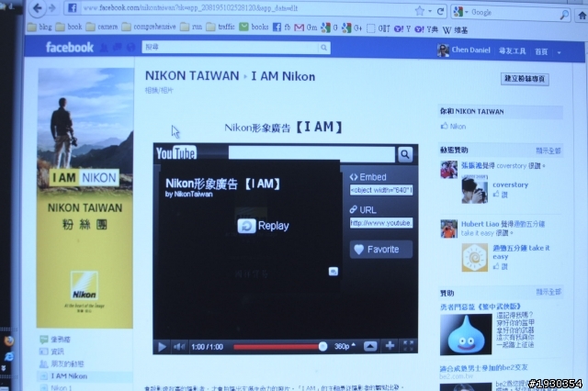Open the 360p quality menu
The height and width of the screenshot is (391, 588).
345,346
